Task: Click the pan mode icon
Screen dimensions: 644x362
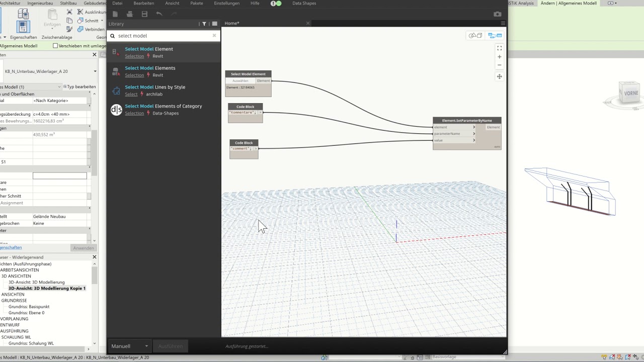Action: pyautogui.click(x=500, y=76)
